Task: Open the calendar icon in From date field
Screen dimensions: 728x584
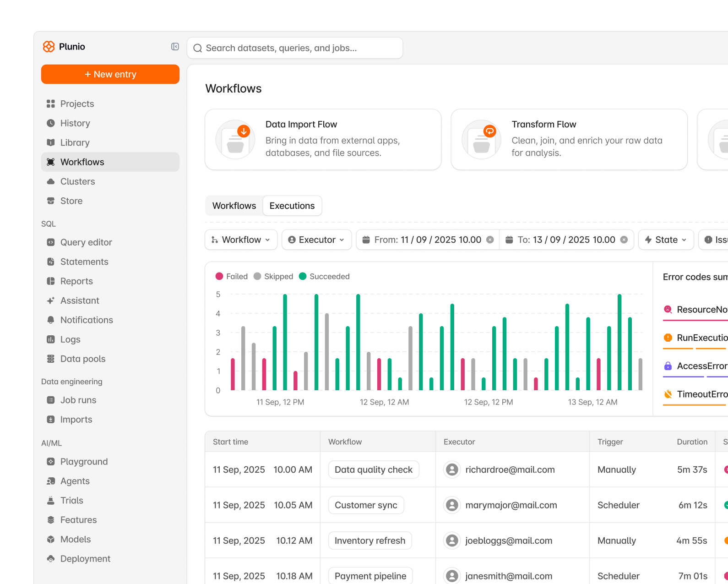Action: tap(366, 240)
